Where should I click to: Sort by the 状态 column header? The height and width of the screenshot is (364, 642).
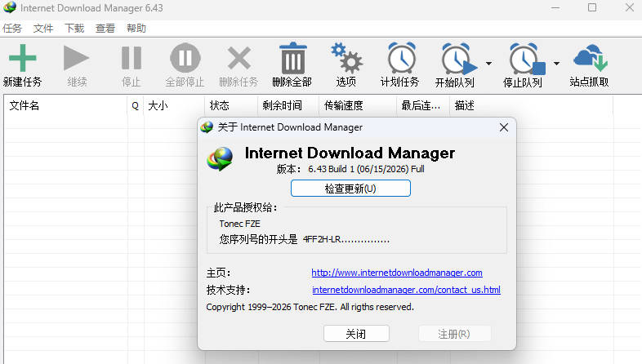pyautogui.click(x=231, y=106)
